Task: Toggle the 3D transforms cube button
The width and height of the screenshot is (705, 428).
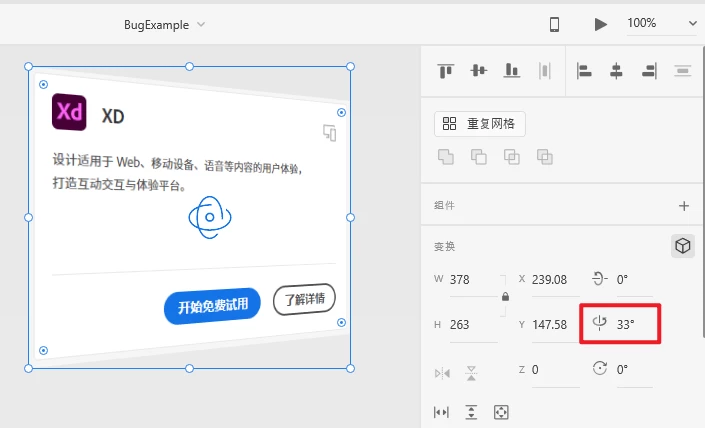Action: coord(683,246)
